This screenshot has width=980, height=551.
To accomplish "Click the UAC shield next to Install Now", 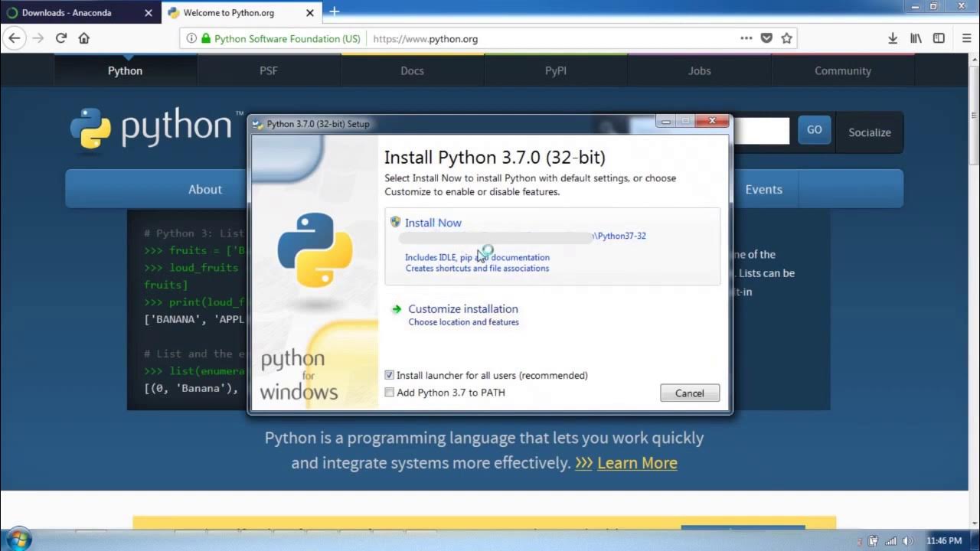I will pyautogui.click(x=395, y=222).
